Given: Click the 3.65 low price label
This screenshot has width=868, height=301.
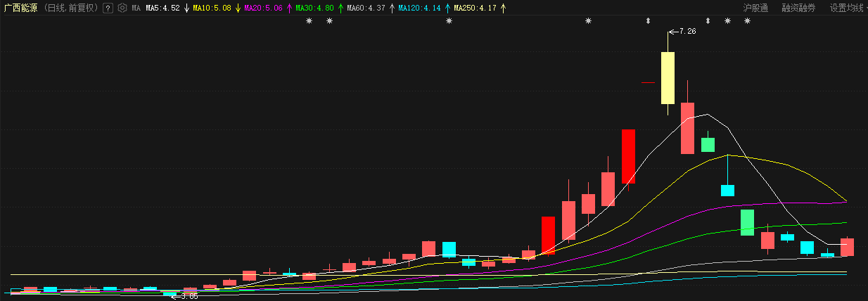Looking at the screenshot, I should pos(189,296).
